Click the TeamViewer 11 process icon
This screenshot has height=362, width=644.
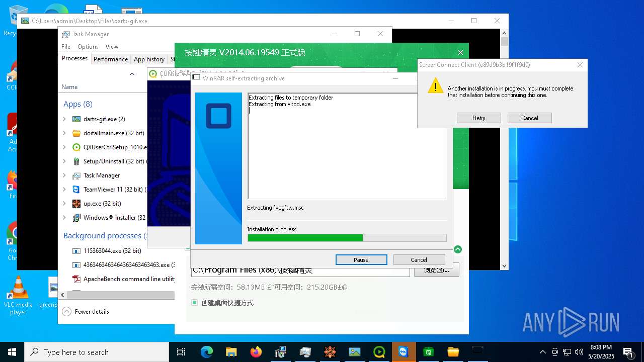[76, 190]
